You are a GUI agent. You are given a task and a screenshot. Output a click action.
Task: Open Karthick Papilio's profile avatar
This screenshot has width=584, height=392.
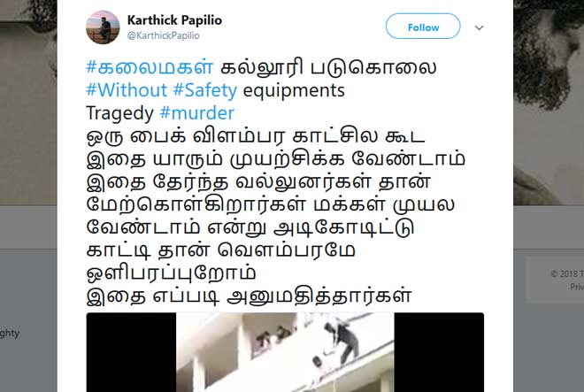pos(103,27)
